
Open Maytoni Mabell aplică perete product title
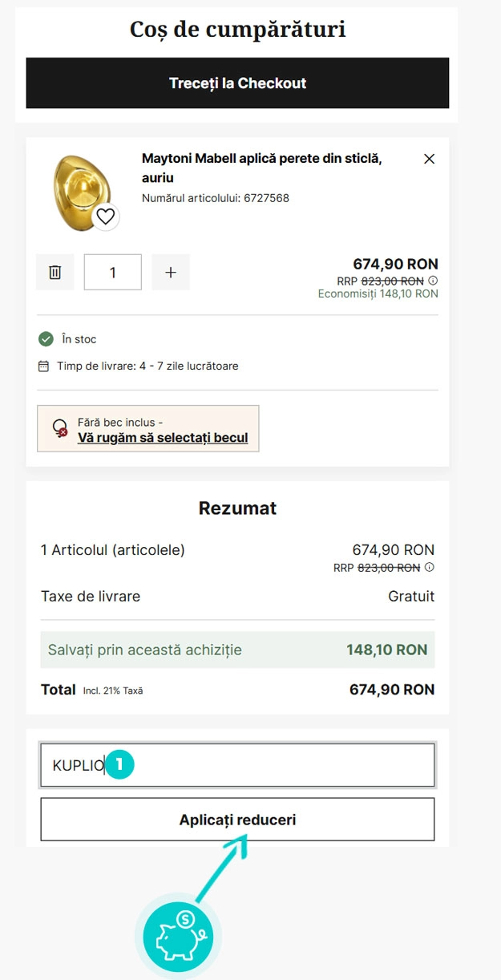(x=261, y=168)
